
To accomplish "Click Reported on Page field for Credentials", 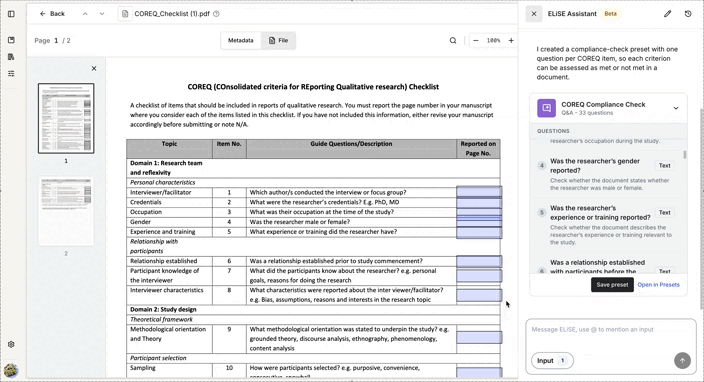I will (479, 202).
